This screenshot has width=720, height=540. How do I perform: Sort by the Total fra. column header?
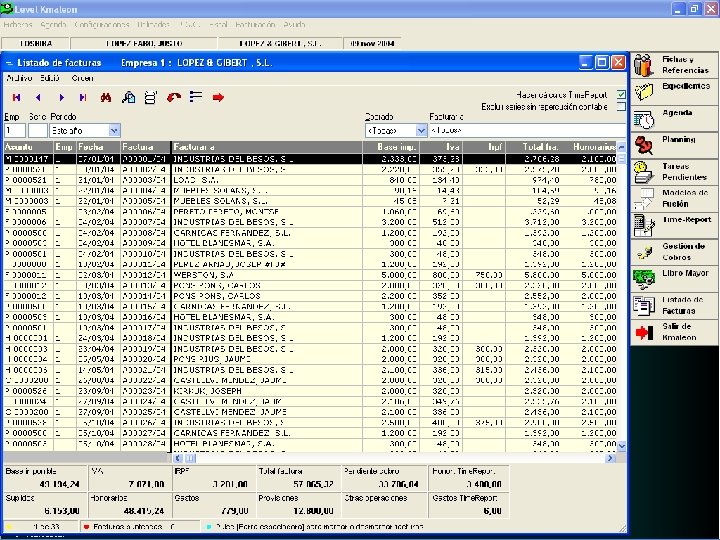tap(533, 147)
